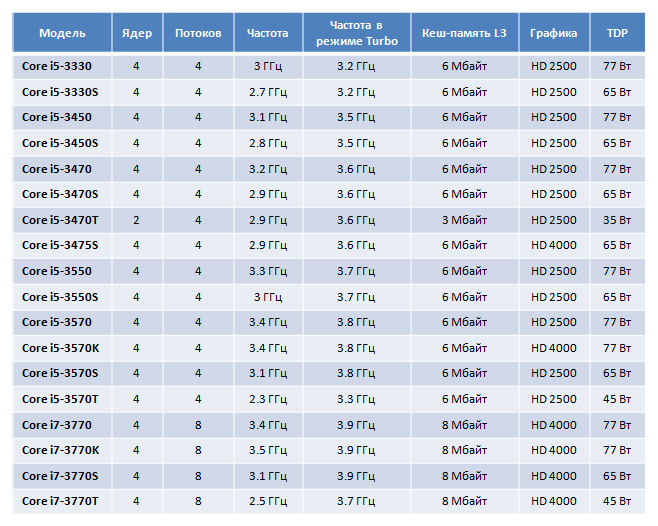This screenshot has height=526, width=658.
Task: Select the Core i7-3770S row label
Action: click(x=60, y=476)
